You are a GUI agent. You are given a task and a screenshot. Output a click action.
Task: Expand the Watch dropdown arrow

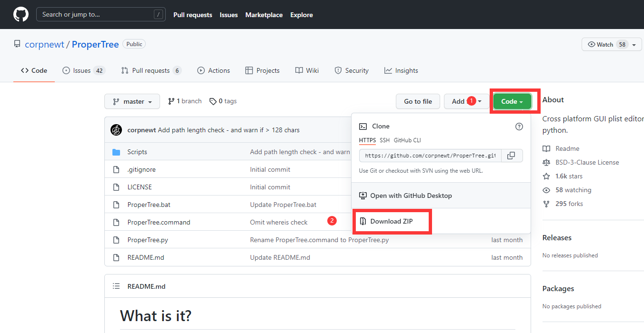pos(634,45)
